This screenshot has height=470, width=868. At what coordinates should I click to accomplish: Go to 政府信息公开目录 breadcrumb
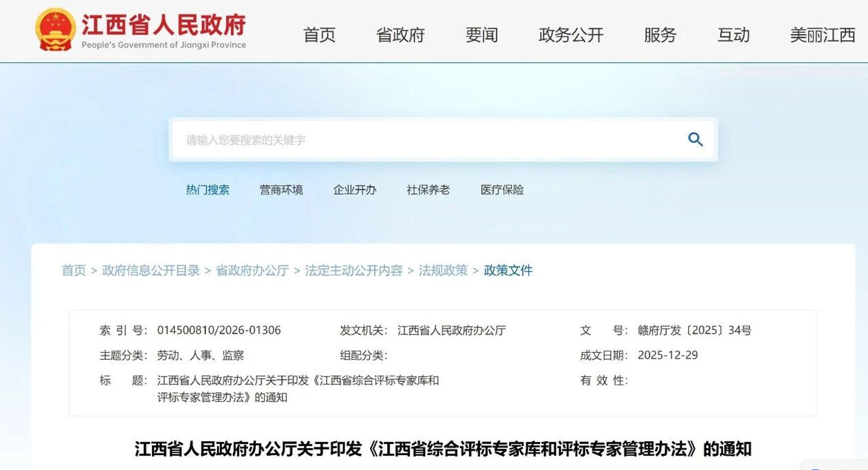151,270
